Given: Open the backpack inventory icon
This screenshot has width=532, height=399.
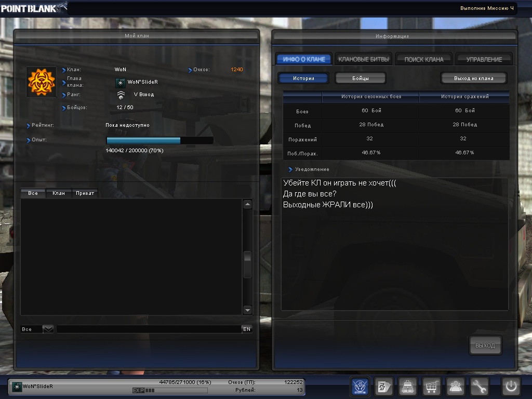Looking at the screenshot, I should click(x=408, y=387).
